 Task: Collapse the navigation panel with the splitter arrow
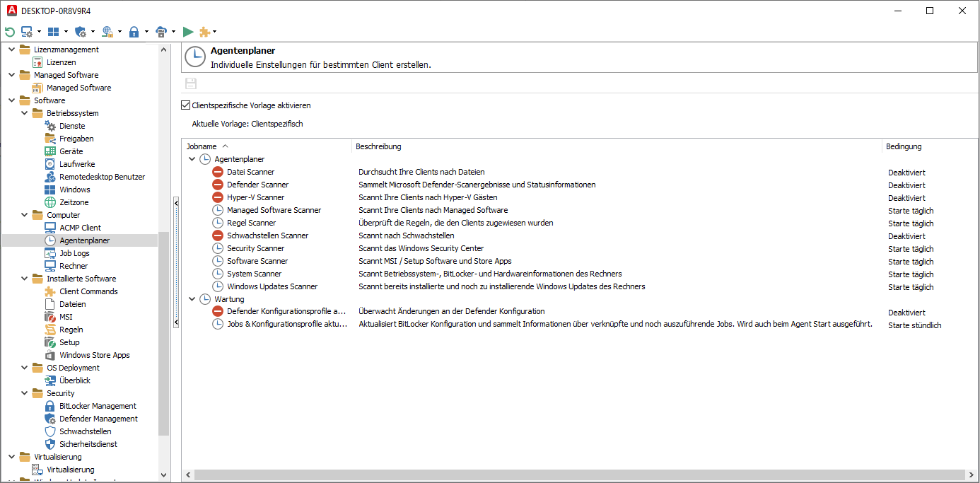(175, 203)
